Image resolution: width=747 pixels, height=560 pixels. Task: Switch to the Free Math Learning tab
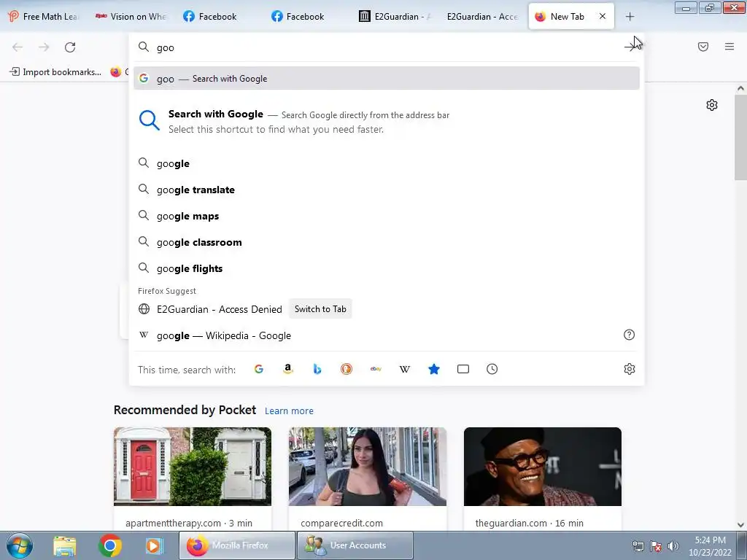(x=44, y=17)
